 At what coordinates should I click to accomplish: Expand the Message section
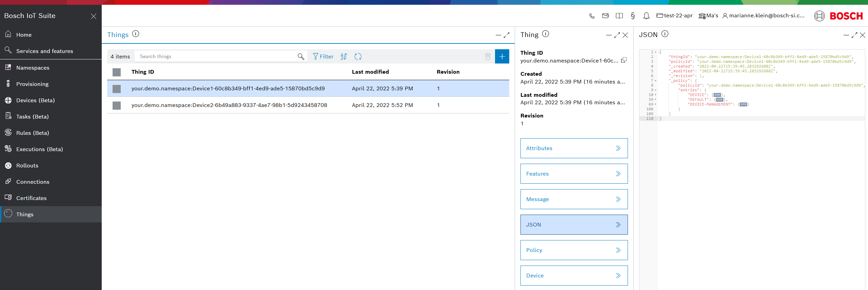(x=574, y=199)
